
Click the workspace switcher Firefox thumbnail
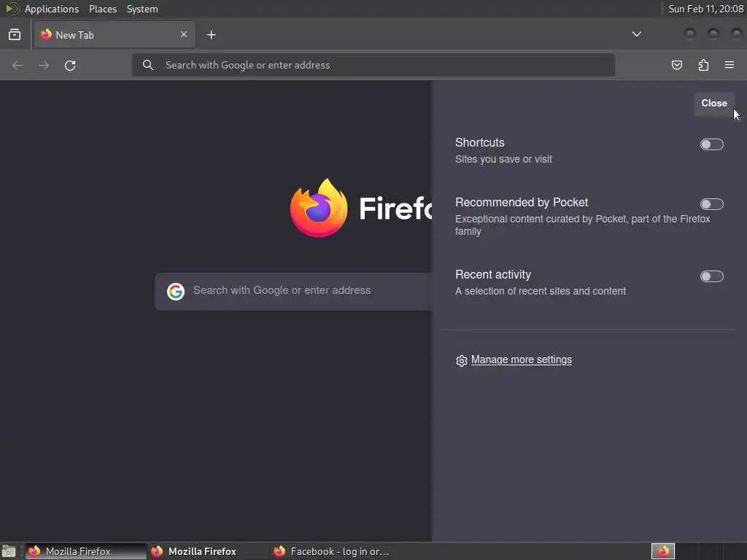(662, 551)
